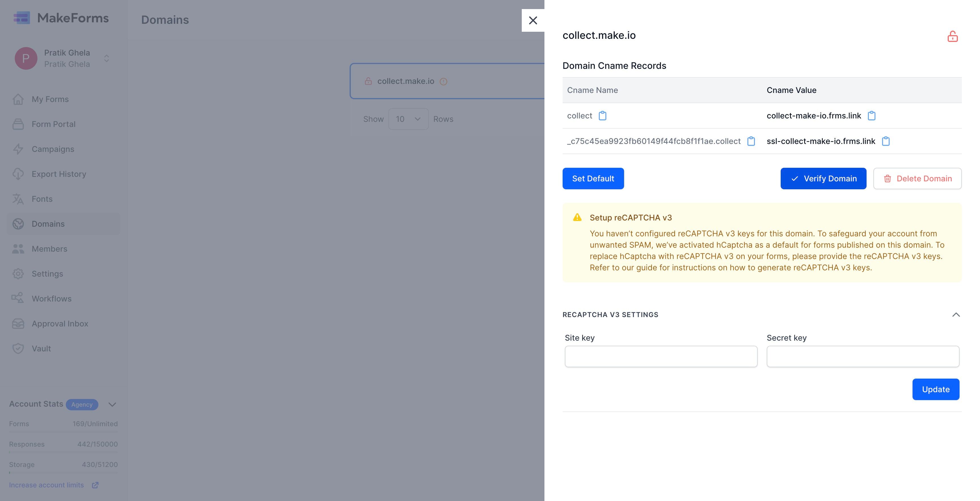Click the 'Setup reCAPTCHA v3' notice title

630,218
